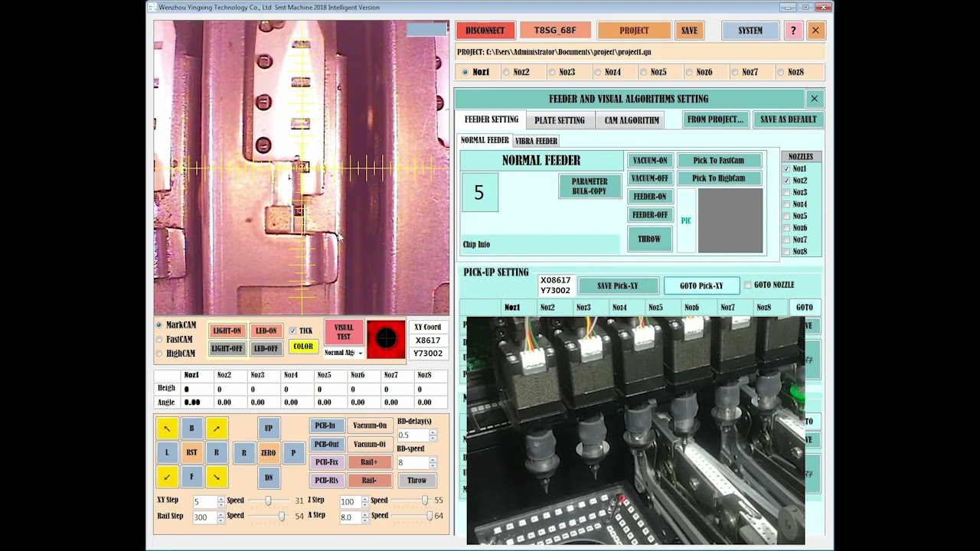Screen dimensions: 980x551
Task: Click the Rail Step stepper arrows
Action: point(221,517)
